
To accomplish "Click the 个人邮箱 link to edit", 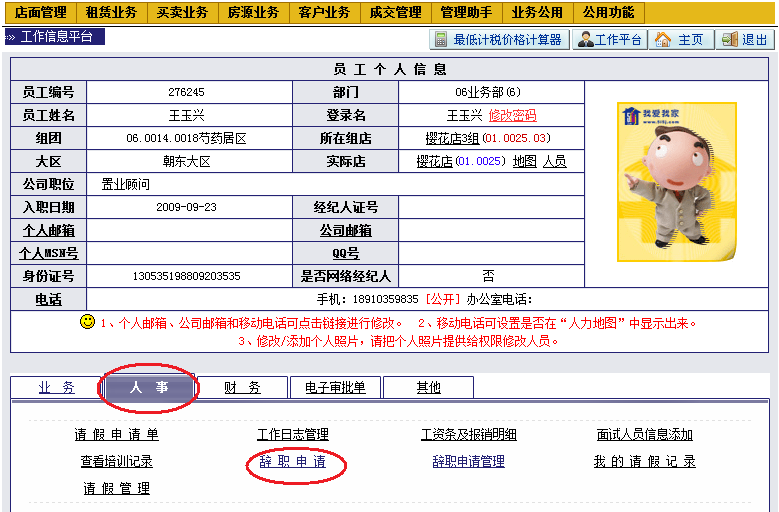I will point(49,230).
